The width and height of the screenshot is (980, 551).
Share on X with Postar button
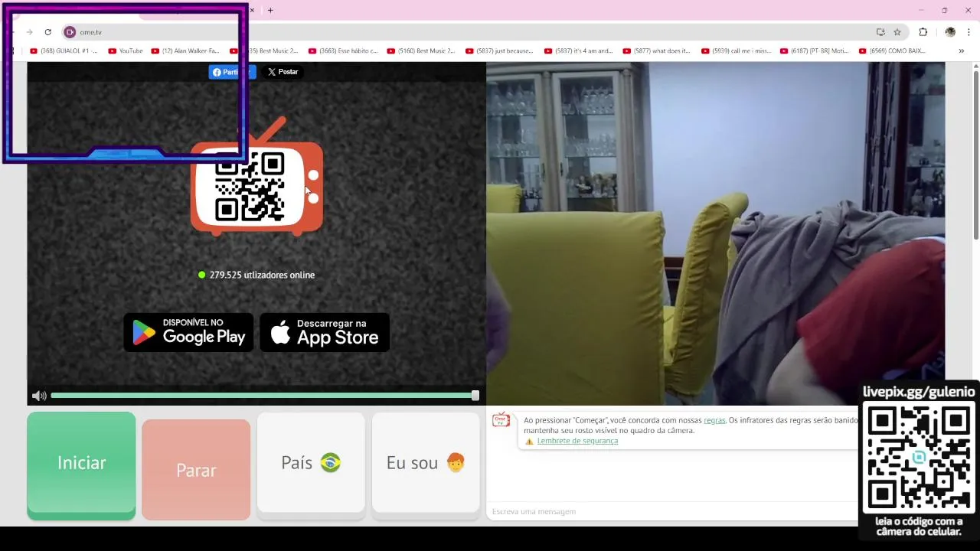pos(283,72)
